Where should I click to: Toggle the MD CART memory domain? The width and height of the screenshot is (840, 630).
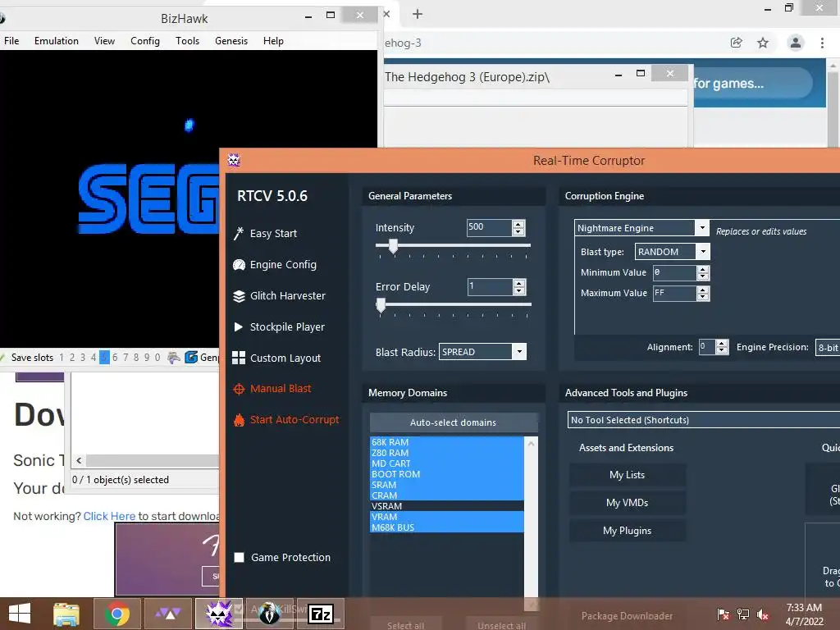(447, 463)
